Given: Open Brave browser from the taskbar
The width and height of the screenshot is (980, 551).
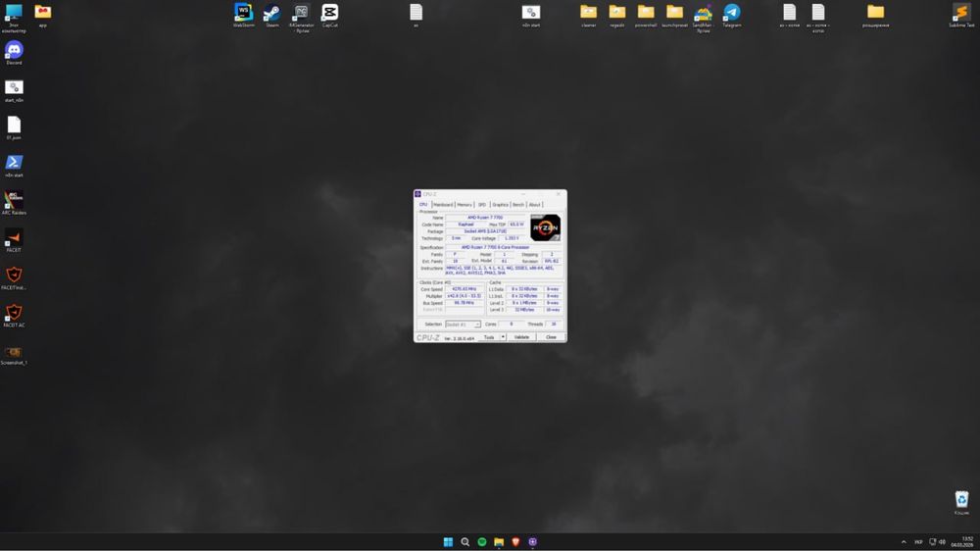Looking at the screenshot, I should point(515,541).
